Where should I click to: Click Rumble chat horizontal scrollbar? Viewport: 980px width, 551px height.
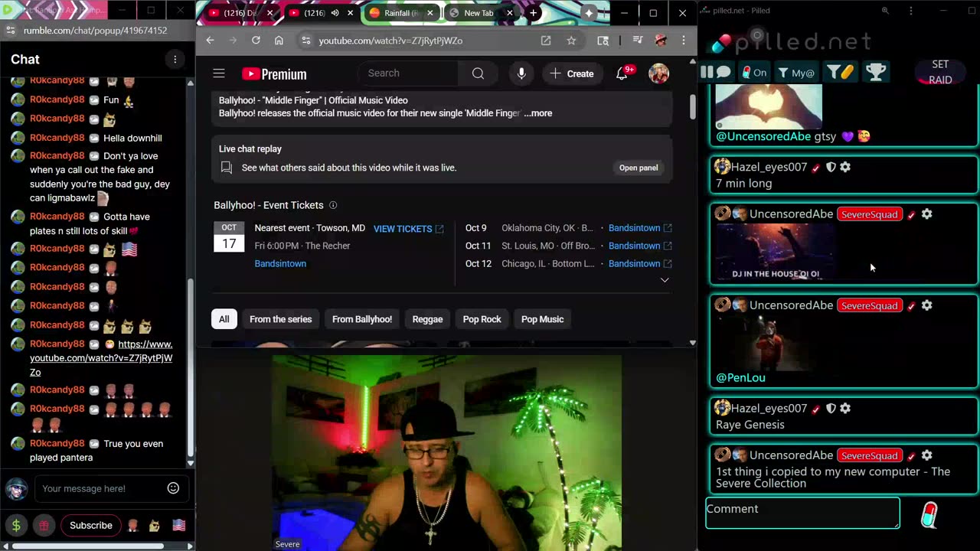tap(88, 546)
